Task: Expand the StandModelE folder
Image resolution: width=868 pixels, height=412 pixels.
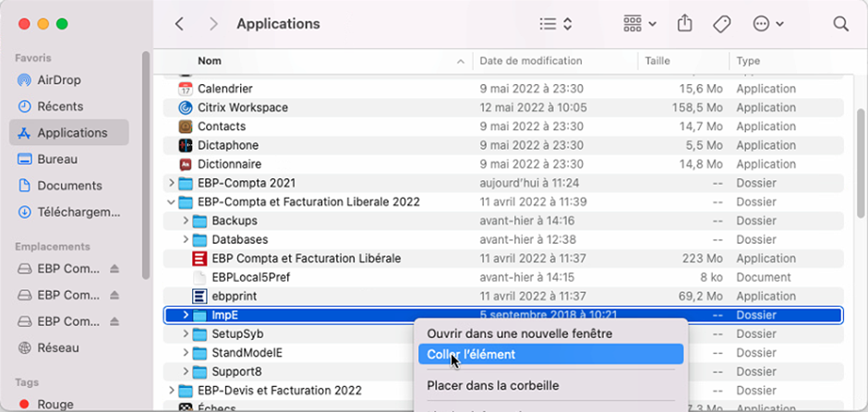Action: pyautogui.click(x=186, y=353)
